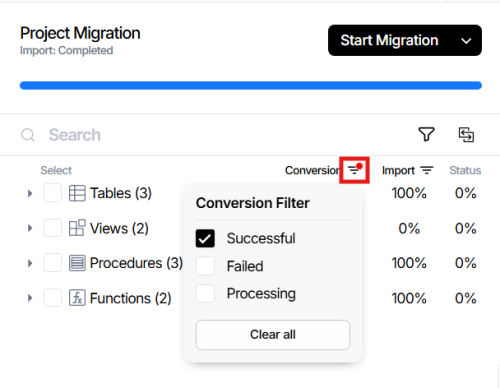The image size is (500, 388).
Task: Expand the Views (2) tree node
Action: pyautogui.click(x=30, y=228)
